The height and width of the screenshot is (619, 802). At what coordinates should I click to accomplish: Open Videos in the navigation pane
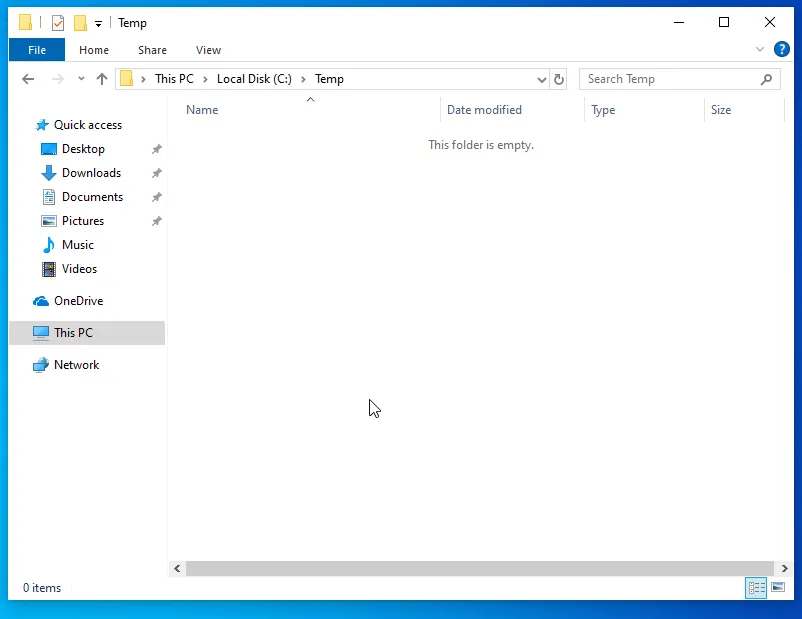79,269
